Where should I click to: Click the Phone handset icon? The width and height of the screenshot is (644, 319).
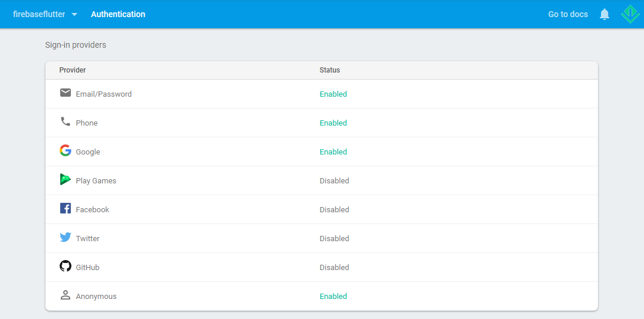[x=66, y=121]
